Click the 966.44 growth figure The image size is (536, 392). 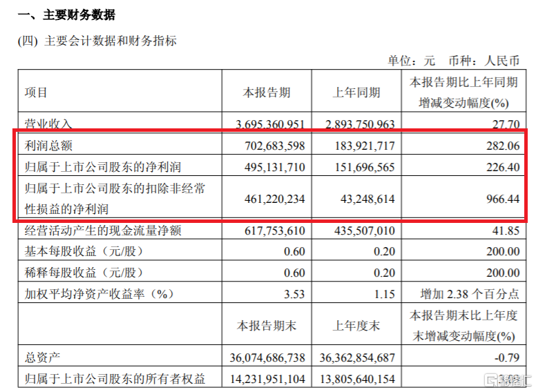503,199
